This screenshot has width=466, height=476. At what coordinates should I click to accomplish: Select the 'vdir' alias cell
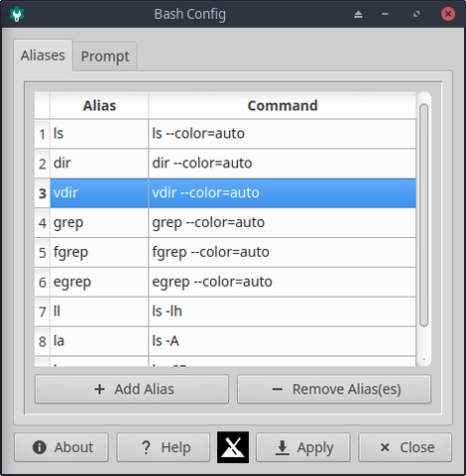click(x=99, y=193)
